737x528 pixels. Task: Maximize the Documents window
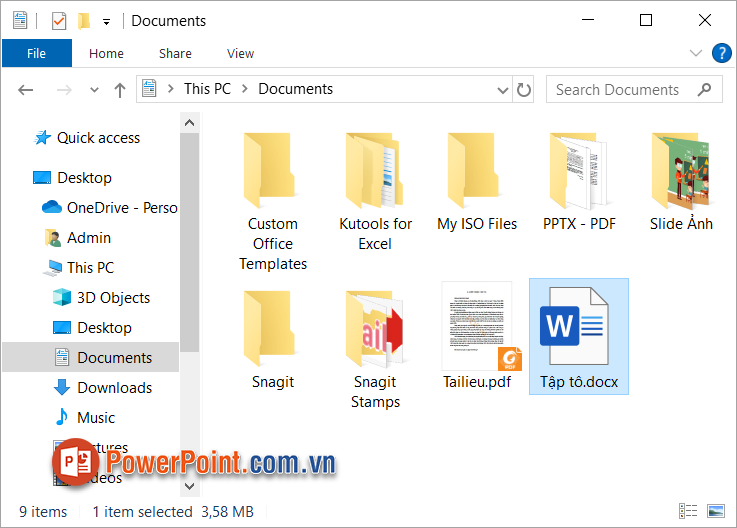(x=646, y=20)
